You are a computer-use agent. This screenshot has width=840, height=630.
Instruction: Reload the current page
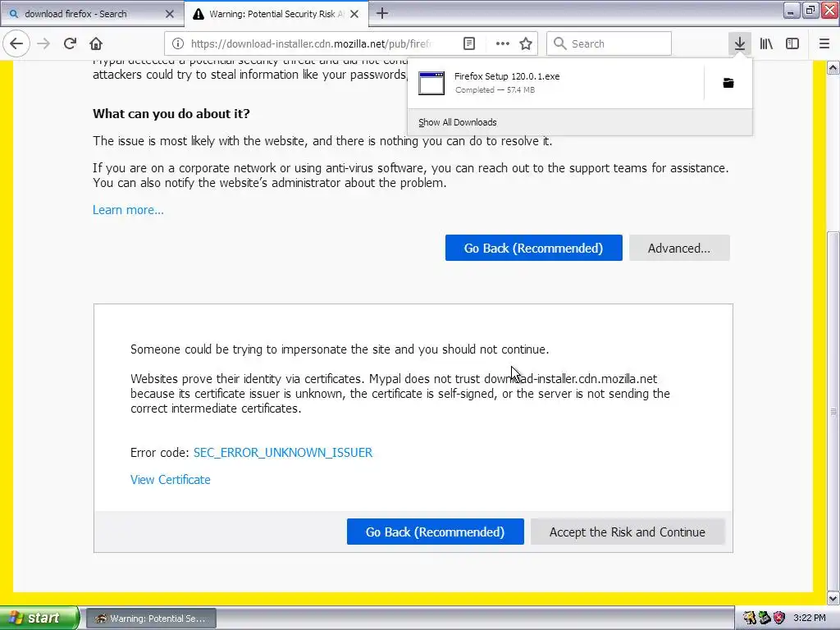(x=70, y=44)
